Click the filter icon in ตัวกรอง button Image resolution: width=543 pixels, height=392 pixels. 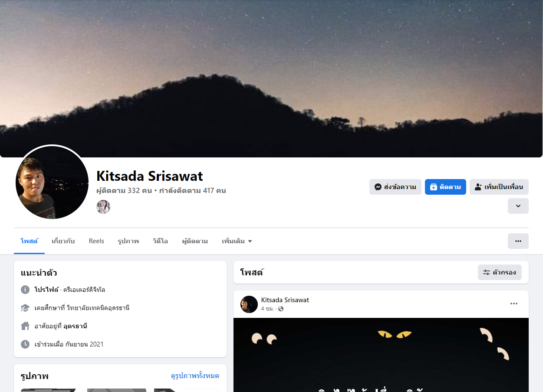(487, 272)
